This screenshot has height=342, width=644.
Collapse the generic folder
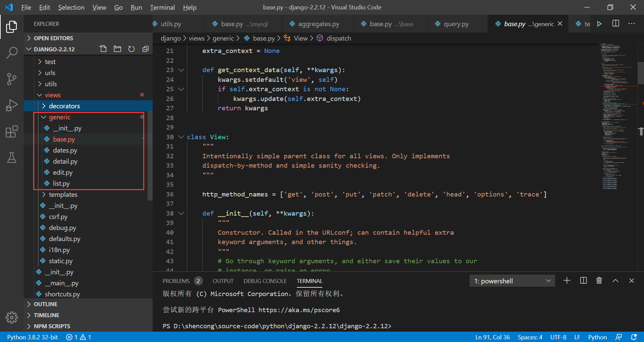pyautogui.click(x=88, y=117)
